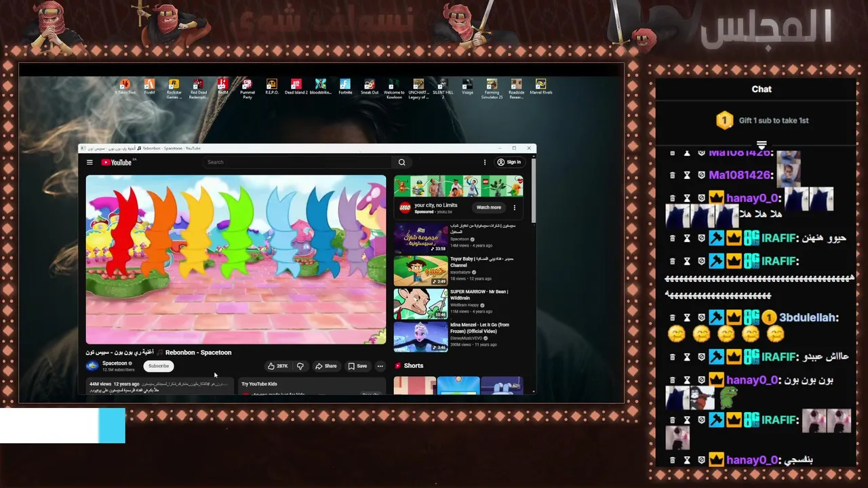Viewport: 868px width, 488px height.
Task: Launch the FiveM desktop shortcut
Action: (149, 87)
